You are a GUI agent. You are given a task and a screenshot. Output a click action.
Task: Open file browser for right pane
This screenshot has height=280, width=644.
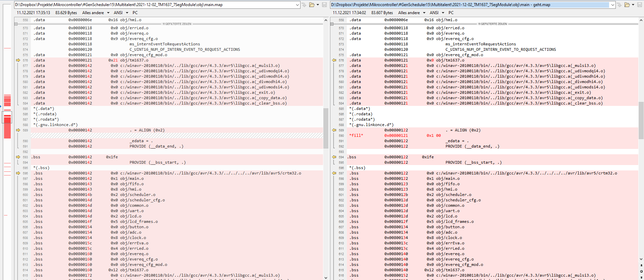point(627,5)
